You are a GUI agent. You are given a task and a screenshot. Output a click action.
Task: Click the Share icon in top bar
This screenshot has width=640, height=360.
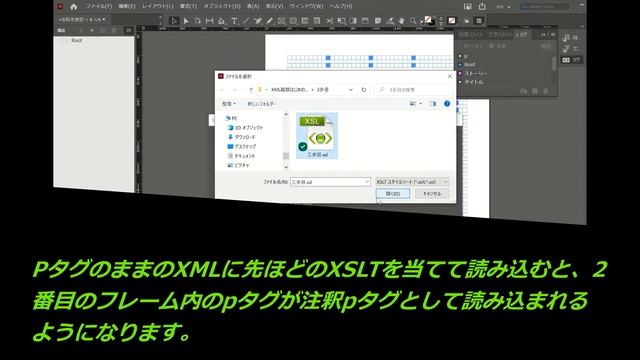tap(482, 7)
